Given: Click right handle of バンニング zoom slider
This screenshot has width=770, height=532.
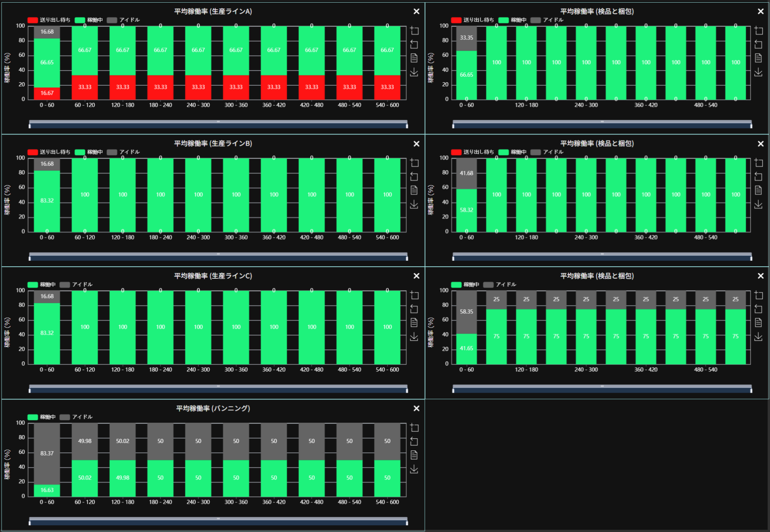Looking at the screenshot, I should pos(407,523).
